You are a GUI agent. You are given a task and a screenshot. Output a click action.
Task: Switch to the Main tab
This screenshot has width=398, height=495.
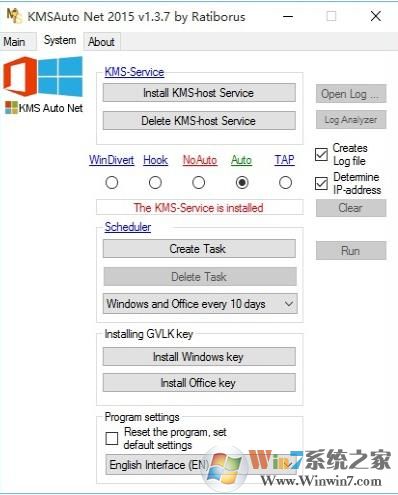[14, 42]
